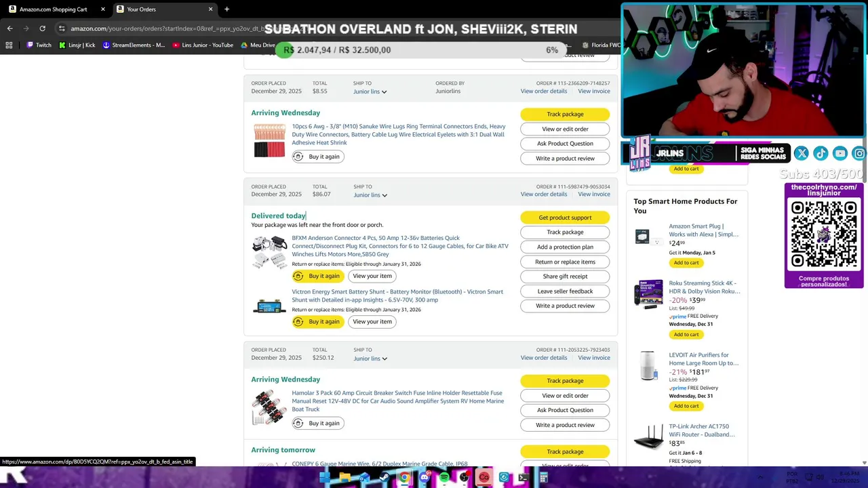The width and height of the screenshot is (868, 488).
Task: Open the terminal icon in taskbar
Action: click(524, 478)
